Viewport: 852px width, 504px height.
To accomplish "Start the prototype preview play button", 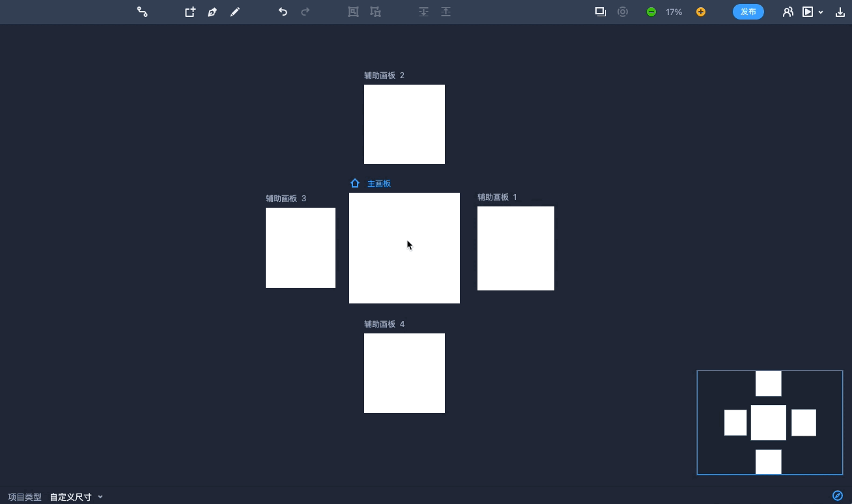I will [808, 12].
